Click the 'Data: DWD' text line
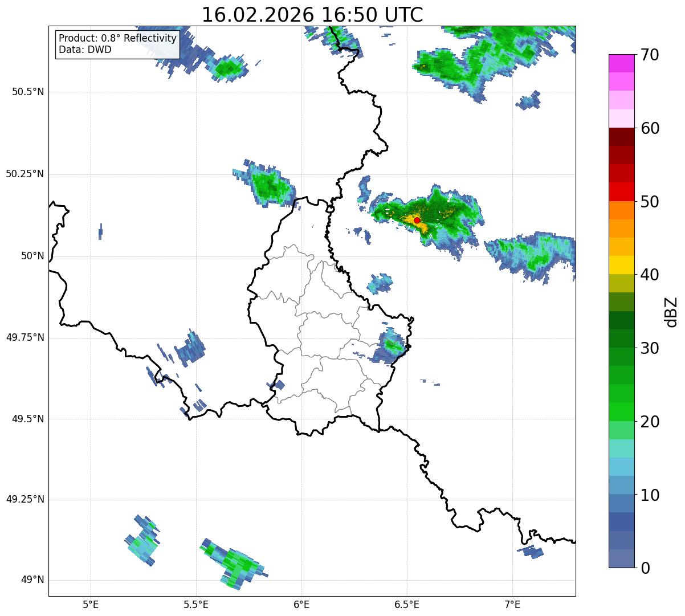 [85, 50]
